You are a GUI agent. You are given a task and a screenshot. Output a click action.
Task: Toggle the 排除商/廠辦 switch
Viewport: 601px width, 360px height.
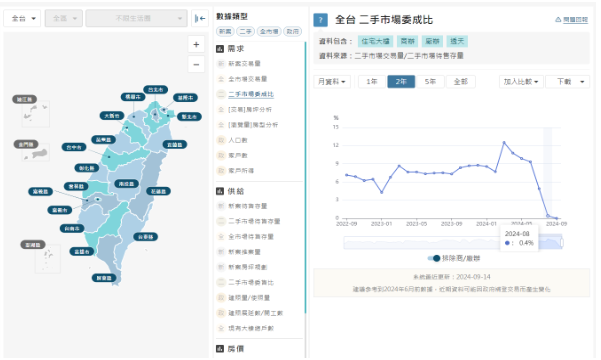click(x=434, y=258)
